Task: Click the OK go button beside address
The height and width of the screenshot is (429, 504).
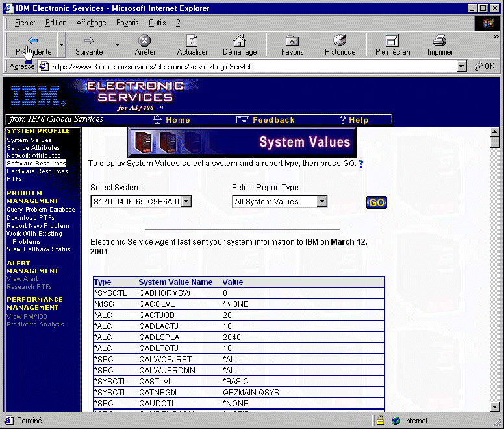Action: 485,66
